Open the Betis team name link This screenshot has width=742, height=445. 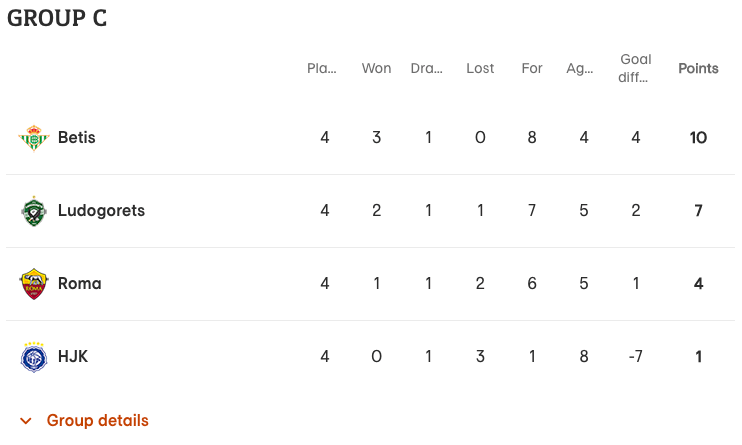coord(77,138)
